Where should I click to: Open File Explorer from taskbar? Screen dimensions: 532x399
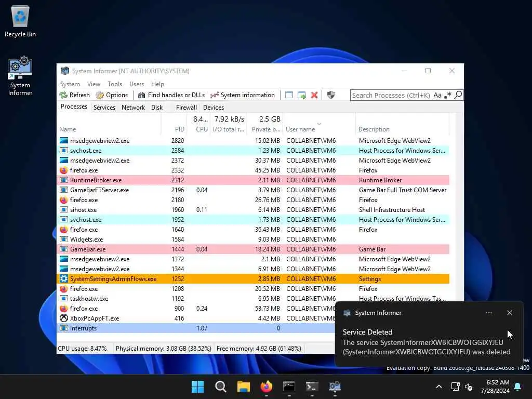click(x=243, y=387)
